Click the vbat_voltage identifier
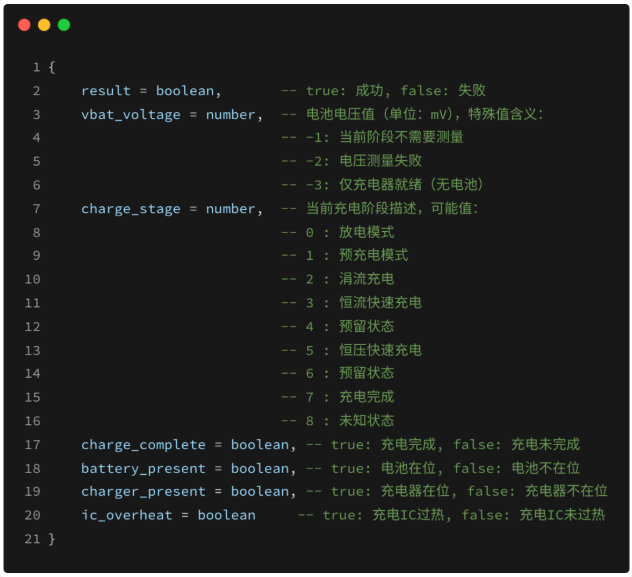The height and width of the screenshot is (577, 632). [x=131, y=115]
